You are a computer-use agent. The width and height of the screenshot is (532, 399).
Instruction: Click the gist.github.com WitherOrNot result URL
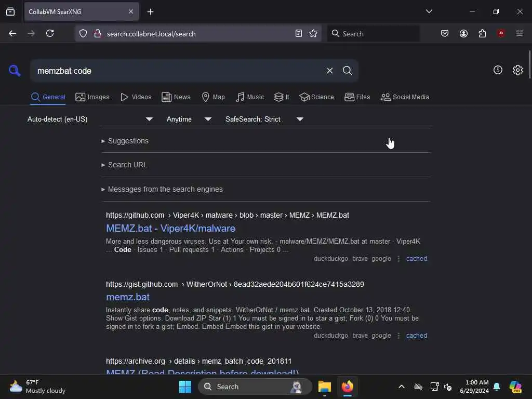pyautogui.click(x=235, y=284)
